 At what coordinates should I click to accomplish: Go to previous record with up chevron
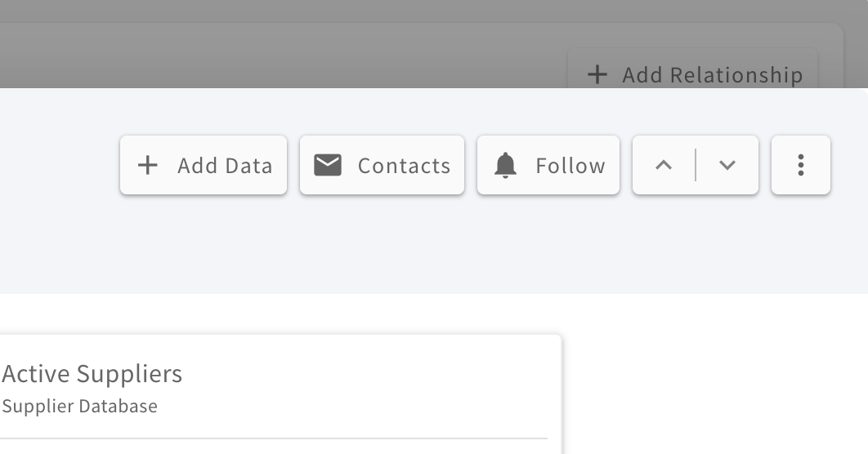click(664, 166)
